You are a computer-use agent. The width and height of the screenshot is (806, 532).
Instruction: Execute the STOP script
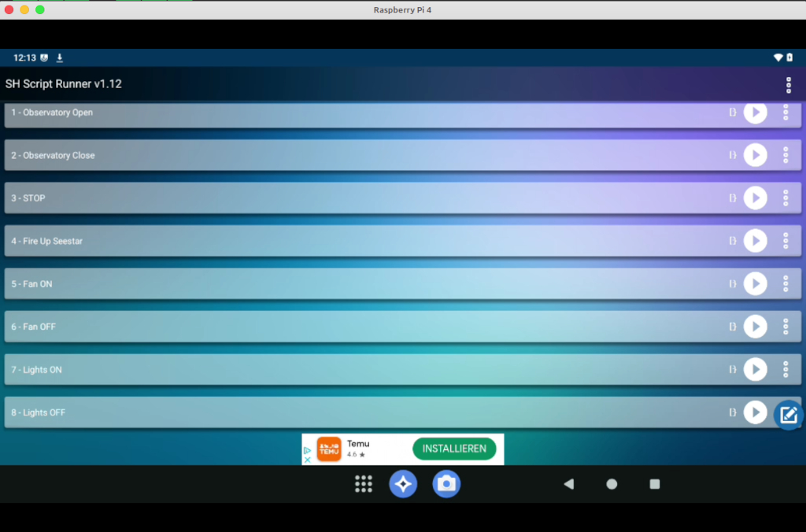click(755, 198)
